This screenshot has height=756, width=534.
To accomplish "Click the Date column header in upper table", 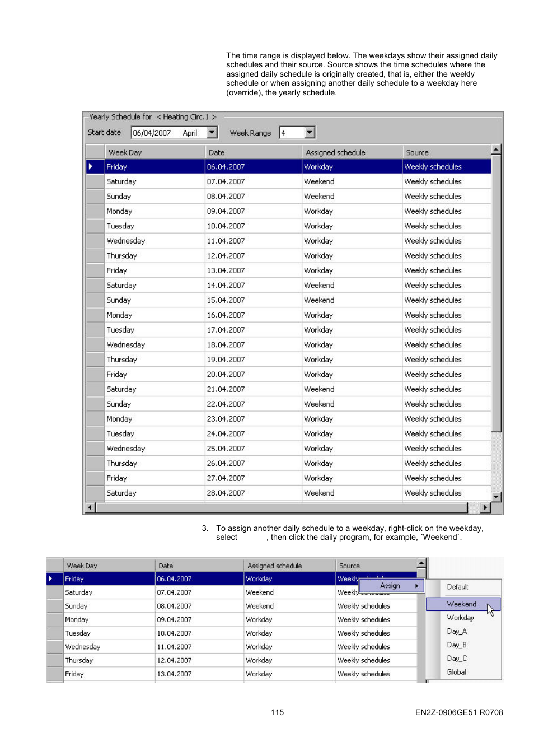I will (254, 152).
